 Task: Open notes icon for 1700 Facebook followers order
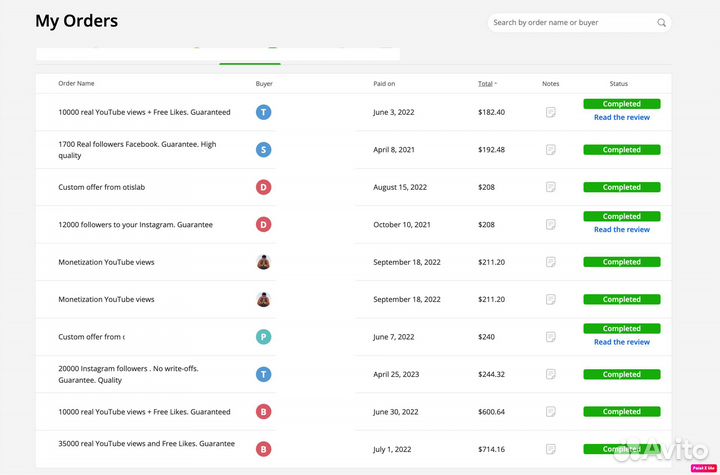pyautogui.click(x=550, y=150)
